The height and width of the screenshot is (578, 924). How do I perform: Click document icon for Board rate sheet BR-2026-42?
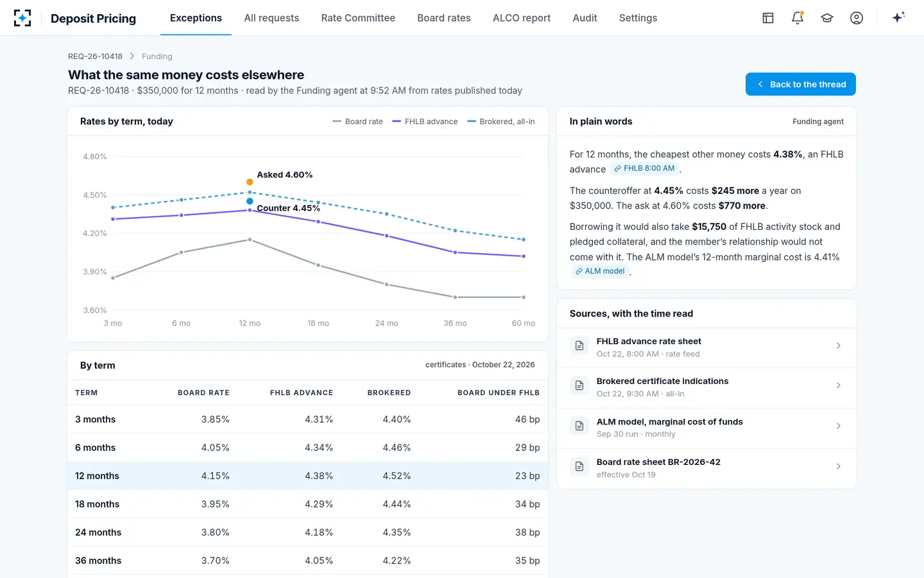[579, 466]
